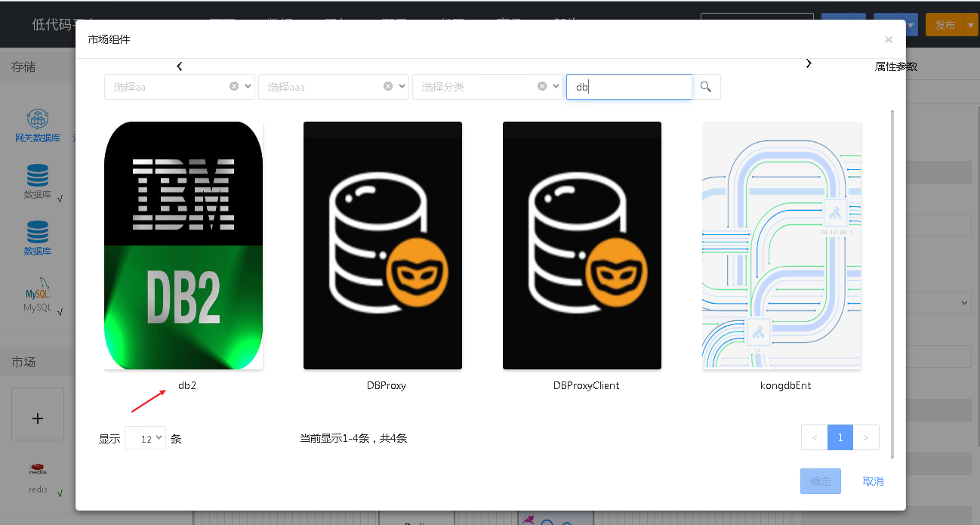Click the blue-labeled 数据库 icon in sidebar
Image resolution: width=980 pixels, height=525 pixels.
pyautogui.click(x=38, y=232)
